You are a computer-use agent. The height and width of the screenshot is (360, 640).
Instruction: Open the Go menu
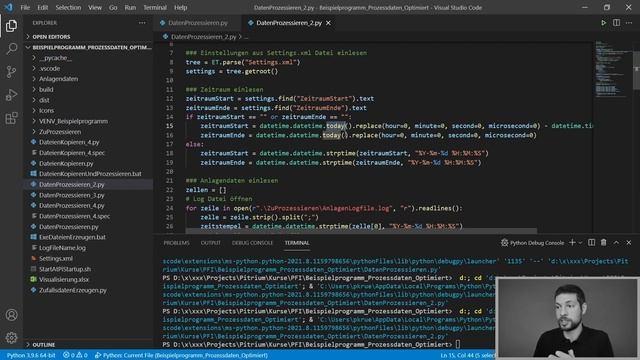coord(113,7)
